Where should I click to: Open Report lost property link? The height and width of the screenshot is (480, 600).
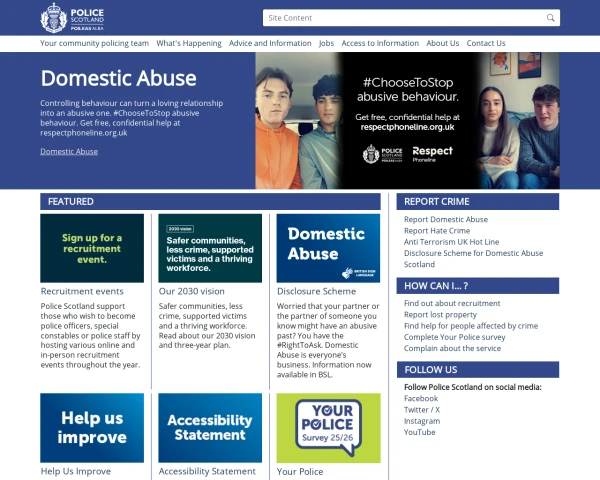440,315
